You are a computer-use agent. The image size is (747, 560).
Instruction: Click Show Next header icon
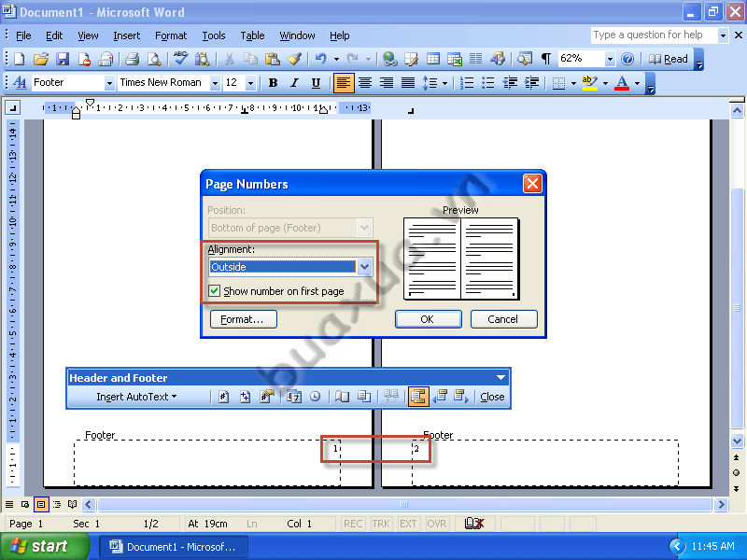461,396
